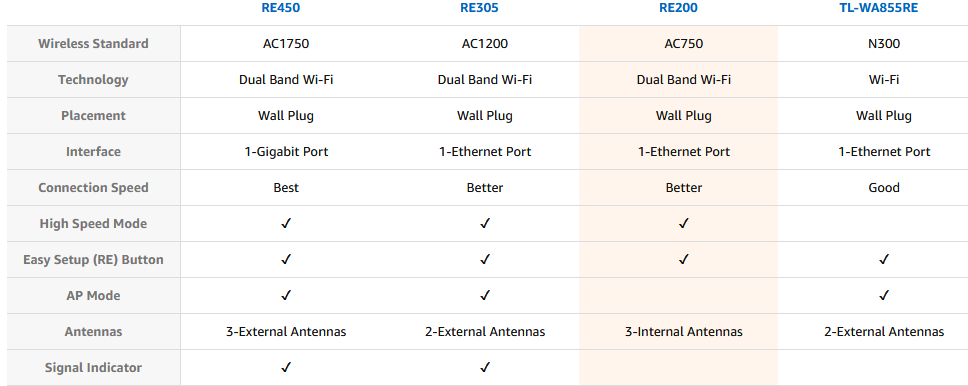The width and height of the screenshot is (968, 386).
Task: Click RE200 Easy Setup checkmark
Action: (x=683, y=259)
